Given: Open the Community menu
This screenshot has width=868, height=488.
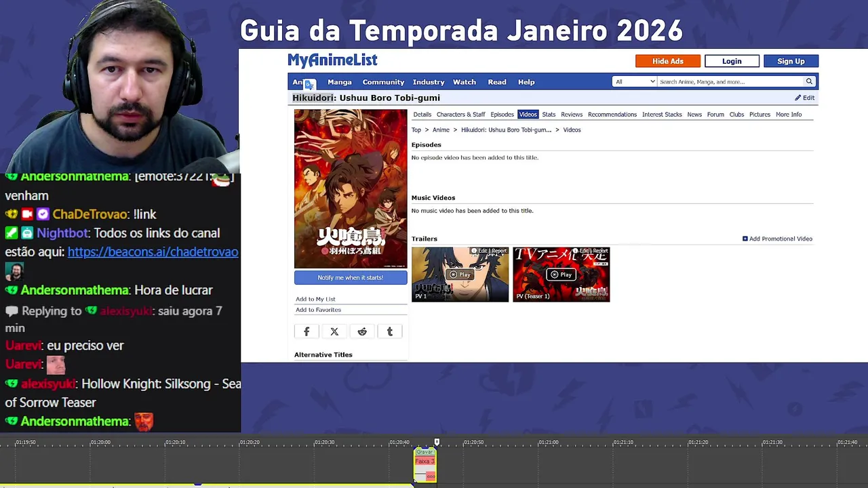Looking at the screenshot, I should click(383, 82).
